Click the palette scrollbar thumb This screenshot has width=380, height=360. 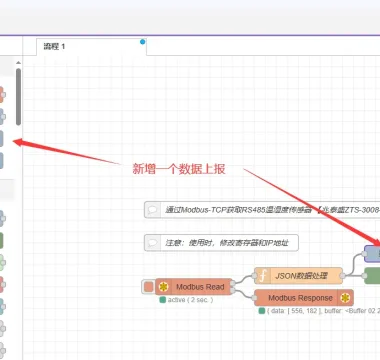click(18, 97)
